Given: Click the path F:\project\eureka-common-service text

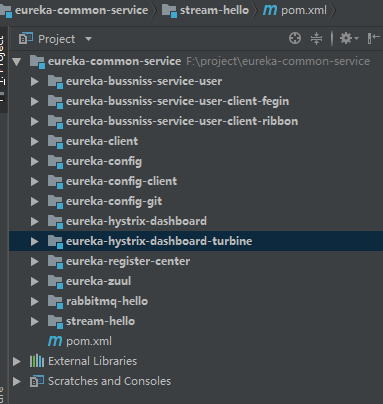Looking at the screenshot, I should tap(278, 61).
